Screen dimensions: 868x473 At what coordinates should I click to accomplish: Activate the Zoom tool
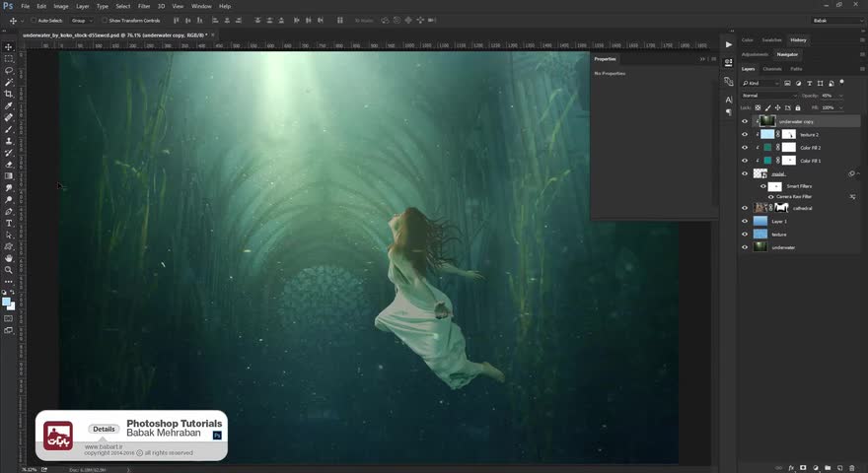[9, 269]
